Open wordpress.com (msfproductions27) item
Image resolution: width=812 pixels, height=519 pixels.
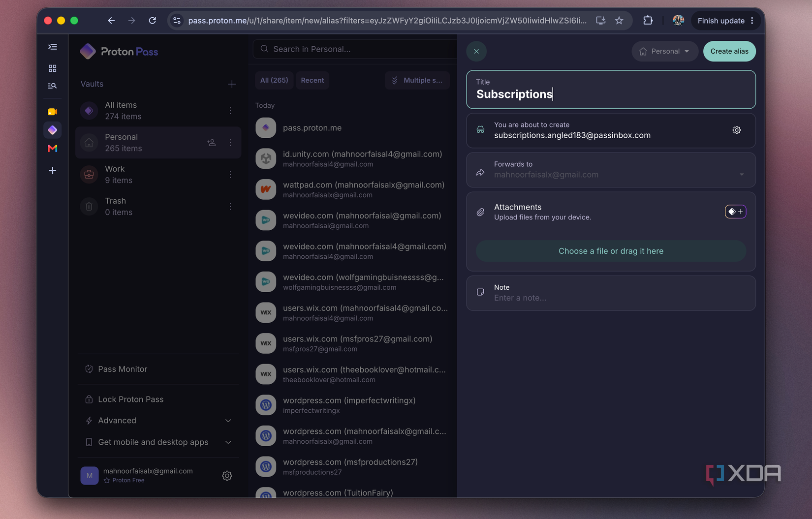tap(352, 467)
